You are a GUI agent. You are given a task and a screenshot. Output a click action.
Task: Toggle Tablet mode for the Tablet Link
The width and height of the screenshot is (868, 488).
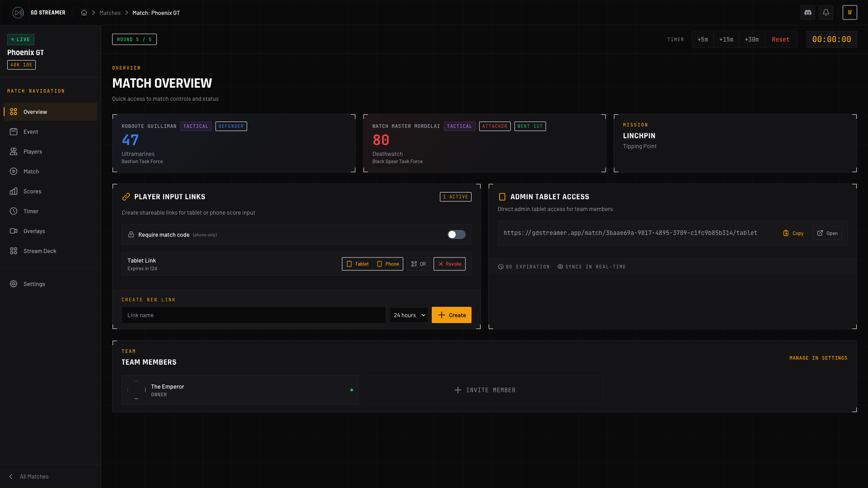pyautogui.click(x=357, y=263)
